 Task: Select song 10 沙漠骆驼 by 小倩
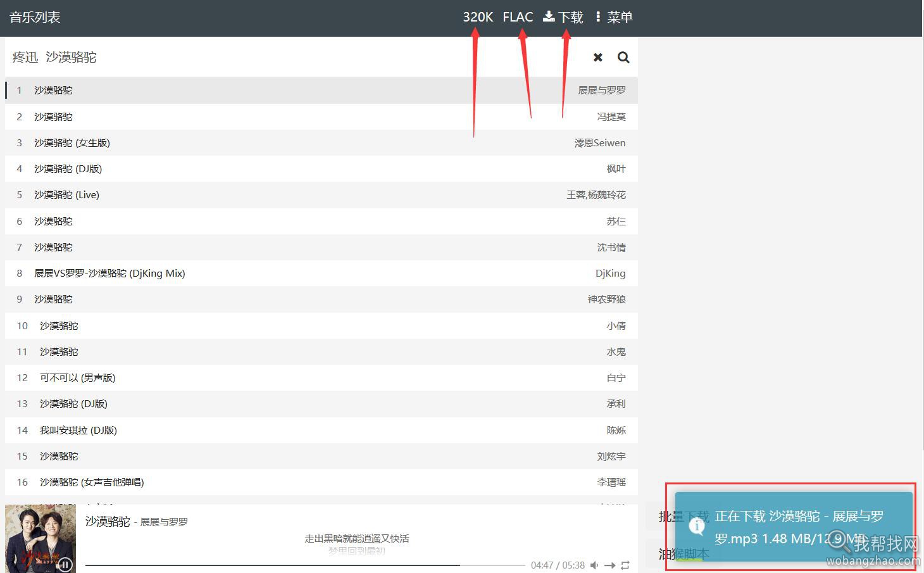322,326
